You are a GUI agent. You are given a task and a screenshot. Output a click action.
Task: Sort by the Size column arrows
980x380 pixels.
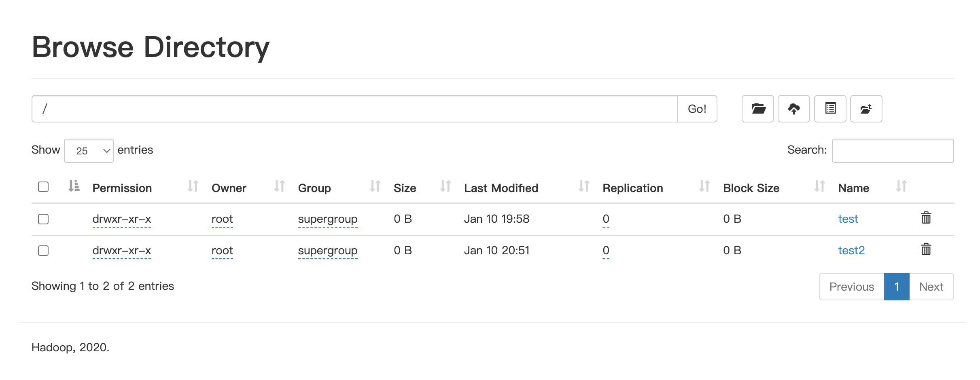tap(445, 186)
